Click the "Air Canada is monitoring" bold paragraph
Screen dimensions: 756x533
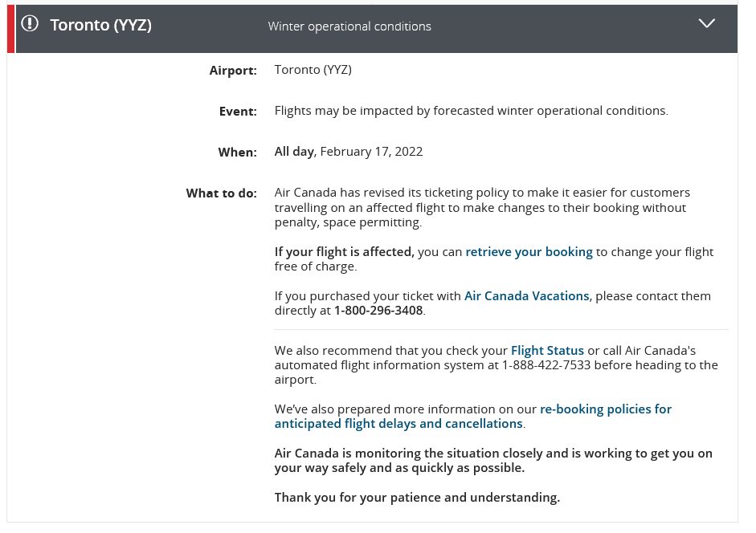pos(493,461)
